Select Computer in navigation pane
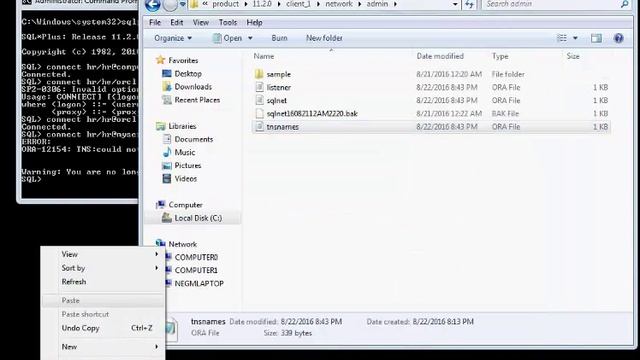This screenshot has height=360, width=640. click(x=185, y=205)
